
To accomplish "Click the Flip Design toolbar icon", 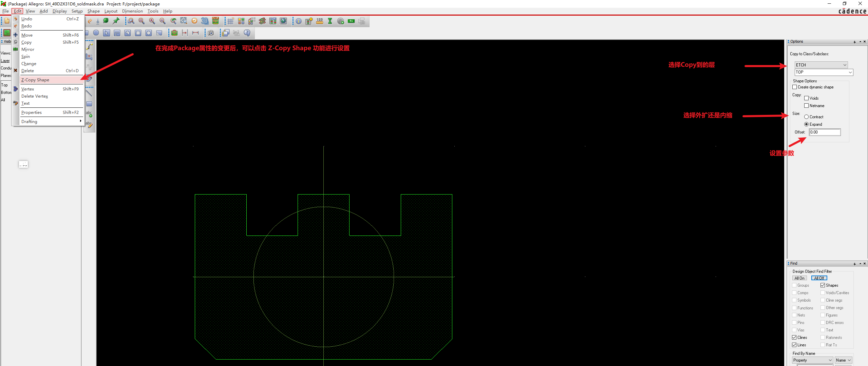I will pyautogui.click(x=215, y=21).
